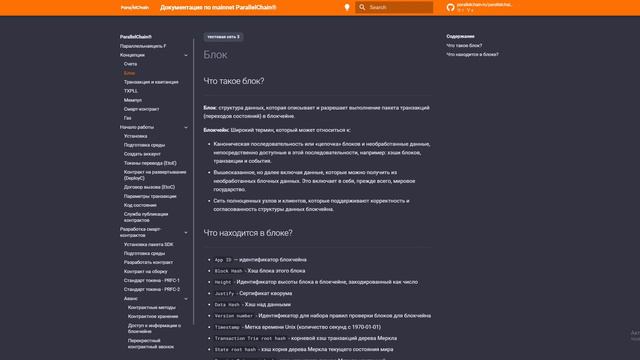The width and height of the screenshot is (640, 360).
Task: Open the Стандарт токена - PRFC-1 page
Action: click(x=151, y=280)
